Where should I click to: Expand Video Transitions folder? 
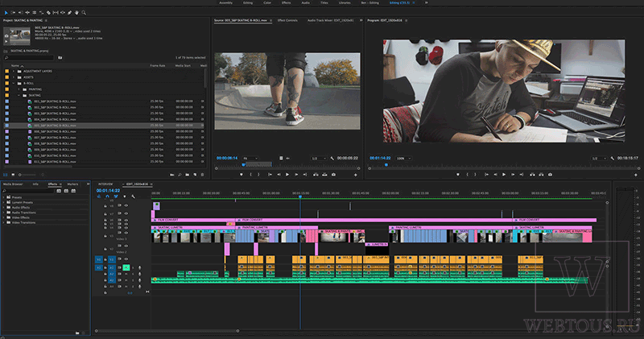(4, 222)
